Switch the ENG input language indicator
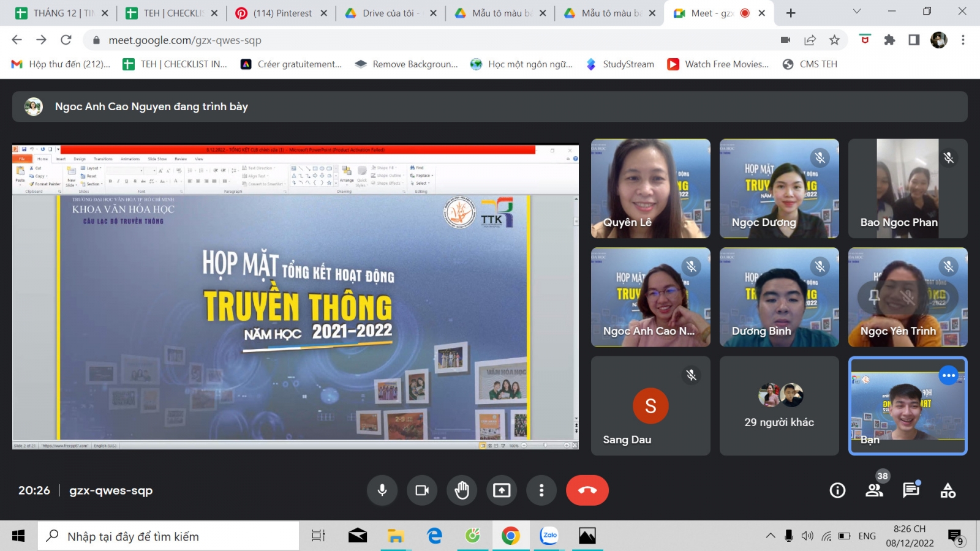The height and width of the screenshot is (551, 980). click(x=867, y=536)
